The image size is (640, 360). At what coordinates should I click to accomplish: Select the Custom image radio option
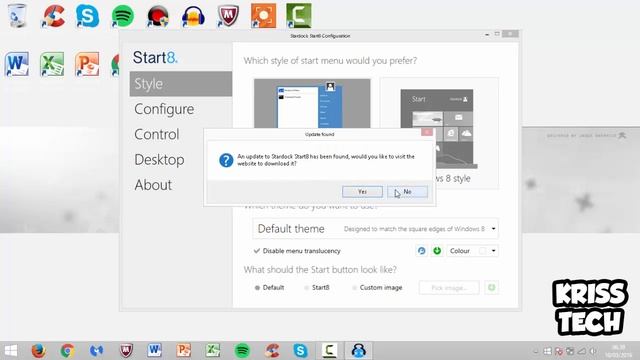(x=377, y=287)
